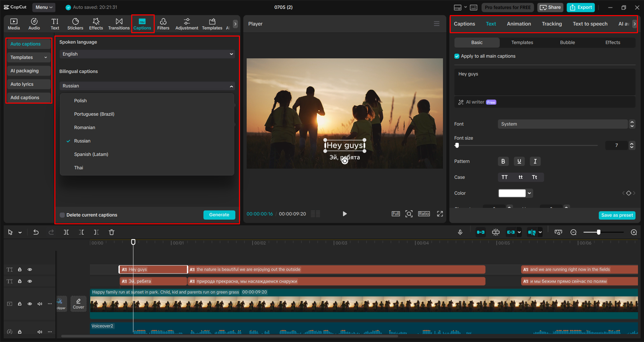Click the layout switch icon in title bar

coord(457,7)
